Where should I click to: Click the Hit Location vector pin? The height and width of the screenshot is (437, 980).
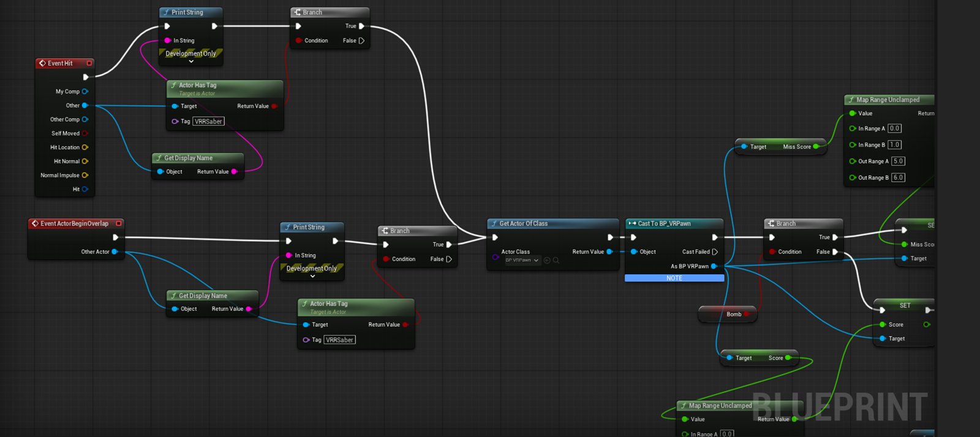[x=85, y=148]
